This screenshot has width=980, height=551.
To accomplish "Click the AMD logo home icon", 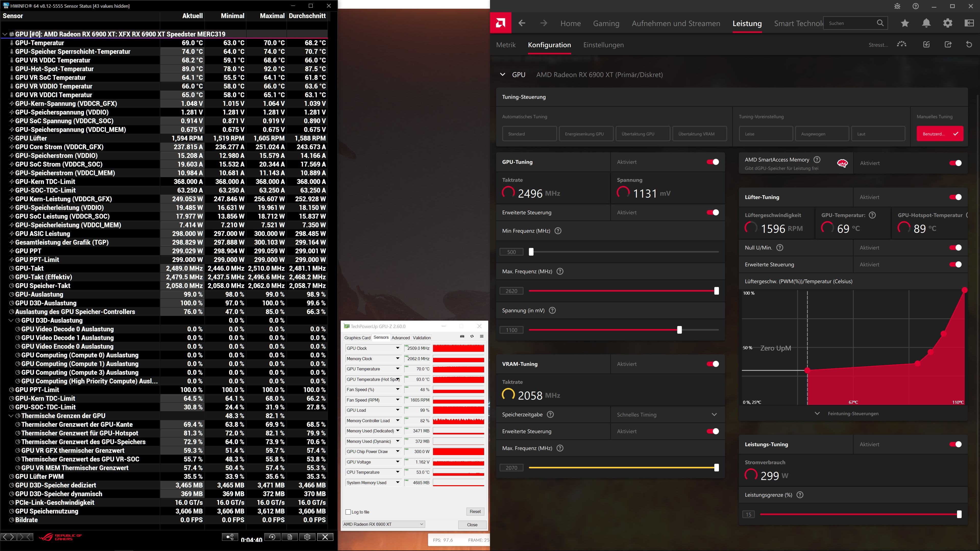I will (501, 23).
